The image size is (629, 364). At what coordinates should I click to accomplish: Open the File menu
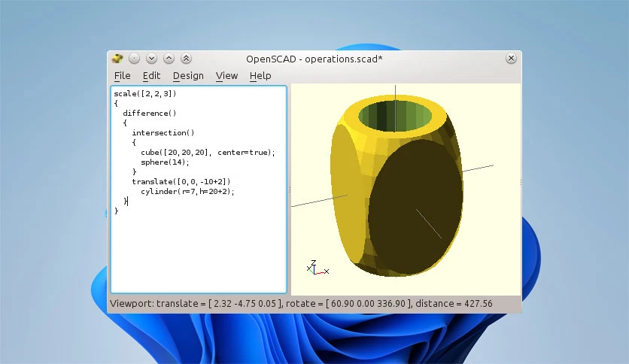click(x=123, y=76)
